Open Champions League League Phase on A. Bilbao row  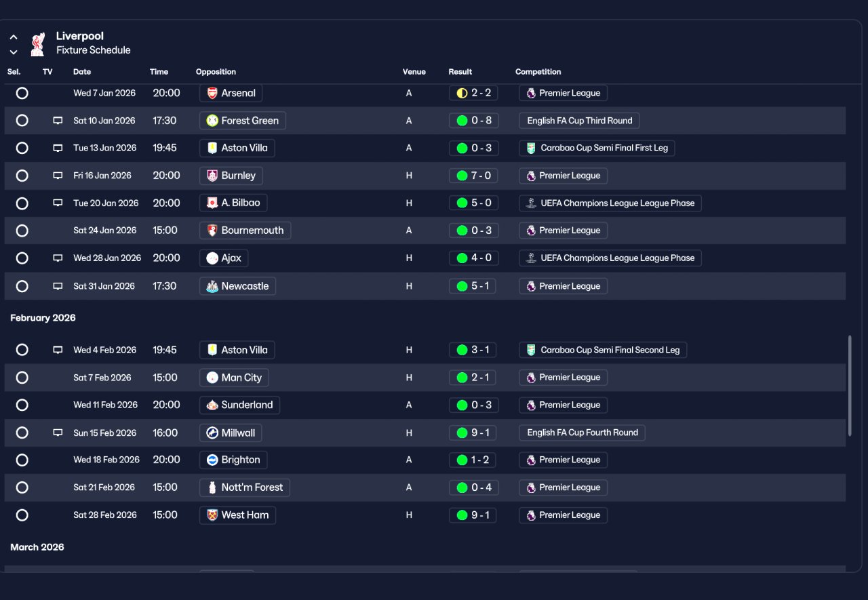point(610,203)
